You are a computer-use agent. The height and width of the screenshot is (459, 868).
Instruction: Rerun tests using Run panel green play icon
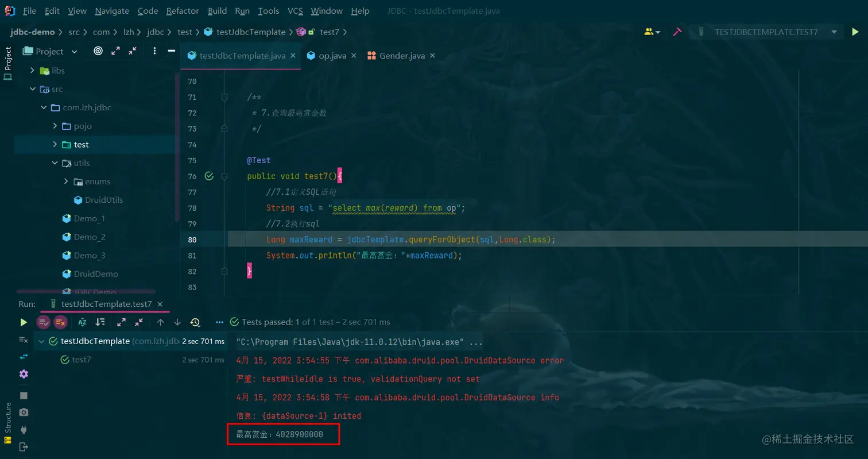point(23,322)
